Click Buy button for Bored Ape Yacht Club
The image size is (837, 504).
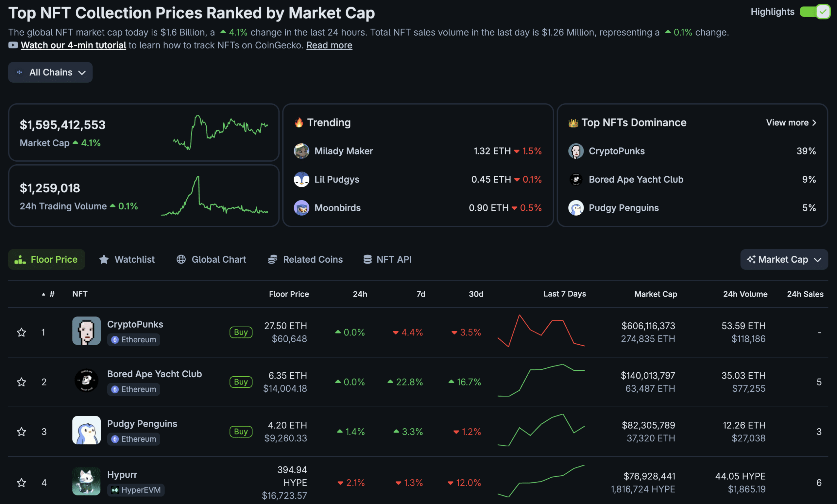[x=241, y=382]
